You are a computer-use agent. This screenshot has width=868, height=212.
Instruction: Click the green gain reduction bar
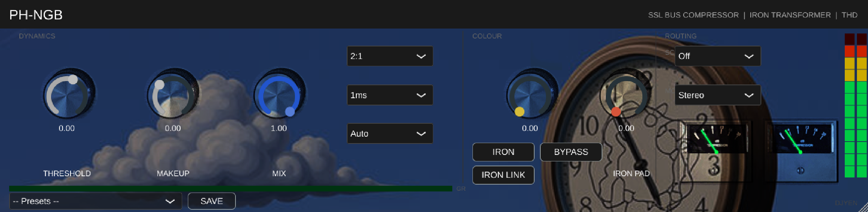(x=231, y=189)
